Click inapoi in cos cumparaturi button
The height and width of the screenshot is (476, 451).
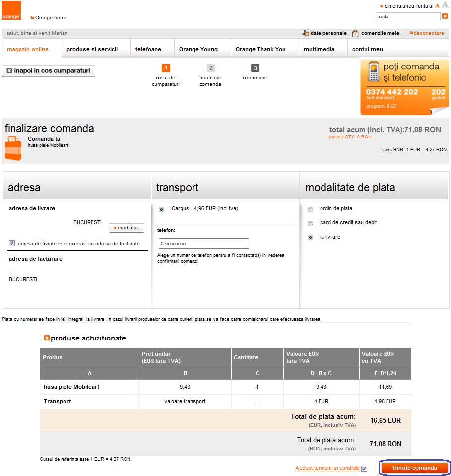(49, 71)
